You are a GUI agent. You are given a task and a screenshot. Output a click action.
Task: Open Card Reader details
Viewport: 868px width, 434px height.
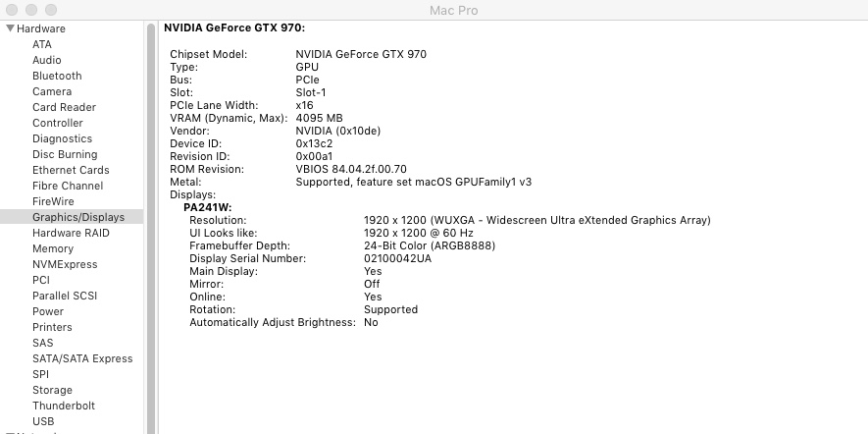64,107
